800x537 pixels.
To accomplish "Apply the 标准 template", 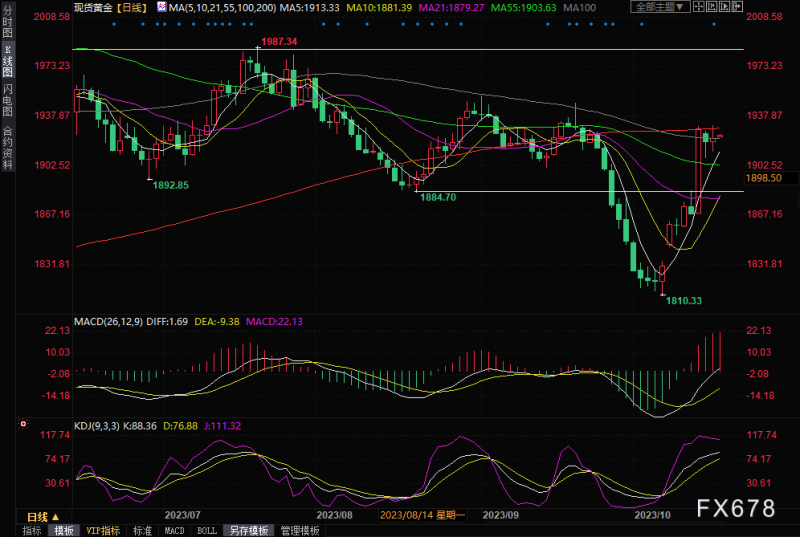I will (x=141, y=530).
